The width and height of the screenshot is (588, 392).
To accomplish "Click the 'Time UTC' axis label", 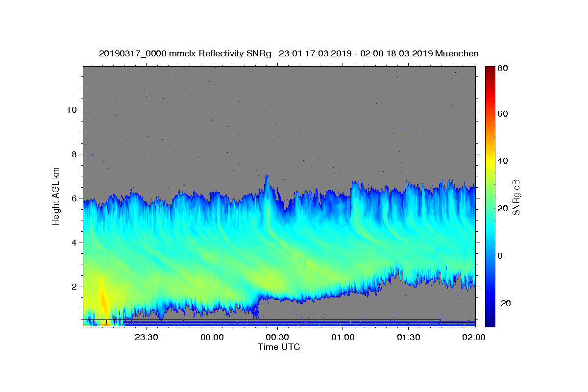I will 279,347.
